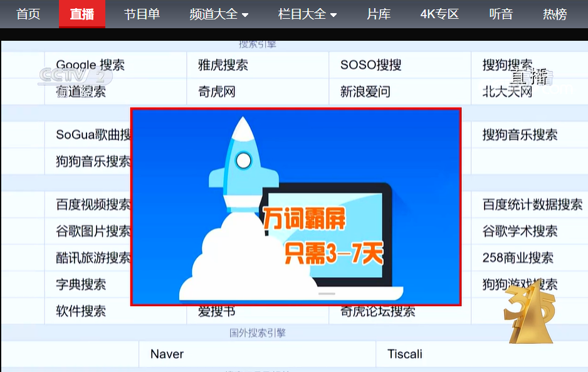Open the 听音 audio page

pos(501,14)
